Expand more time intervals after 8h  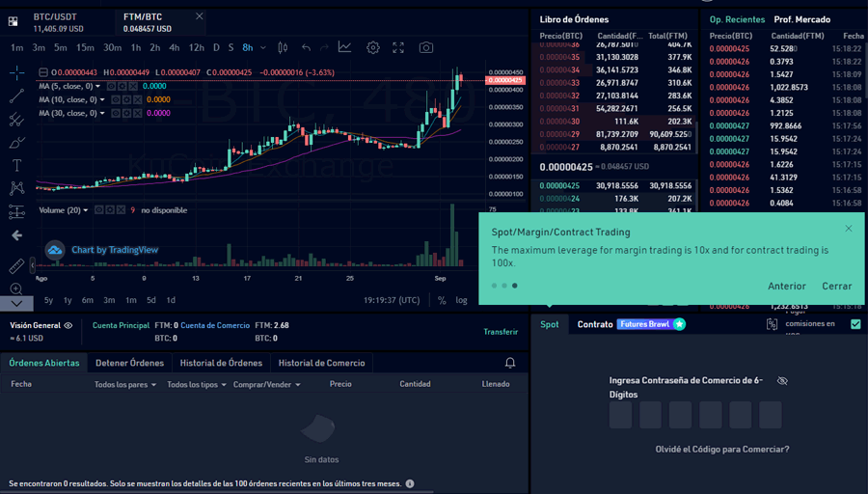[x=263, y=47]
